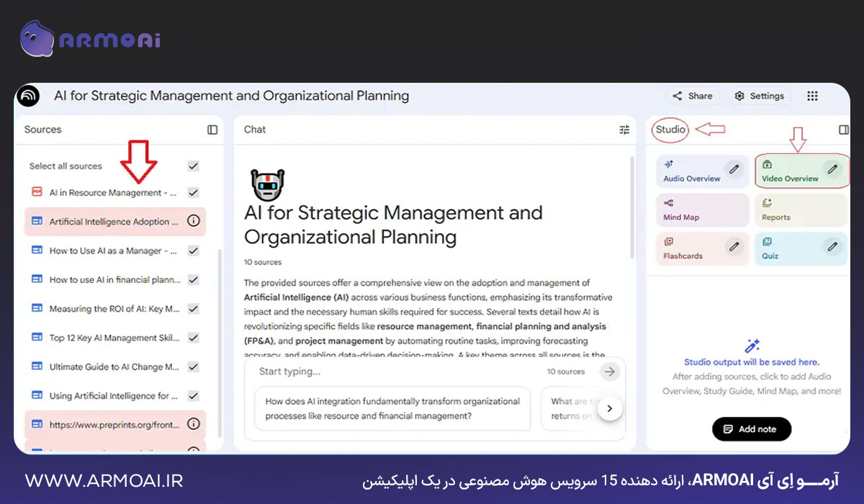This screenshot has height=504, width=864.
Task: Uncheck How to Use AI as a Manager source
Action: tap(193, 251)
